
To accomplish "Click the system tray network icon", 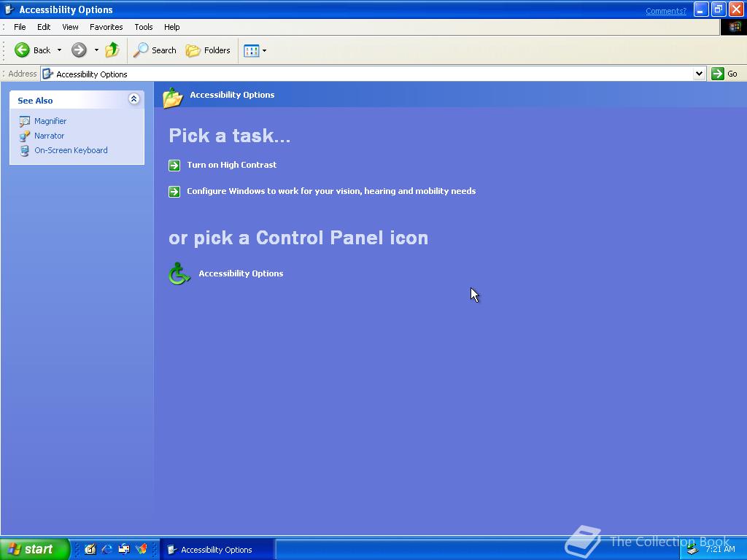I will pyautogui.click(x=693, y=550).
